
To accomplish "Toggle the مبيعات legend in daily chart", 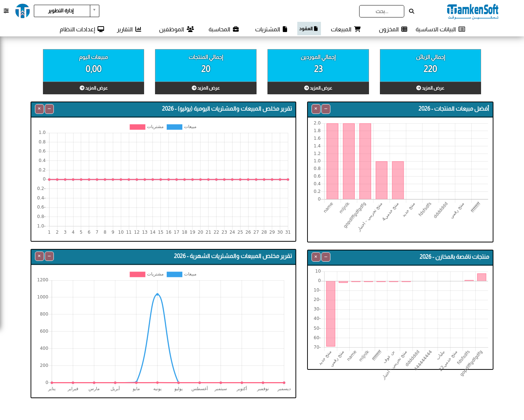I will click(182, 127).
